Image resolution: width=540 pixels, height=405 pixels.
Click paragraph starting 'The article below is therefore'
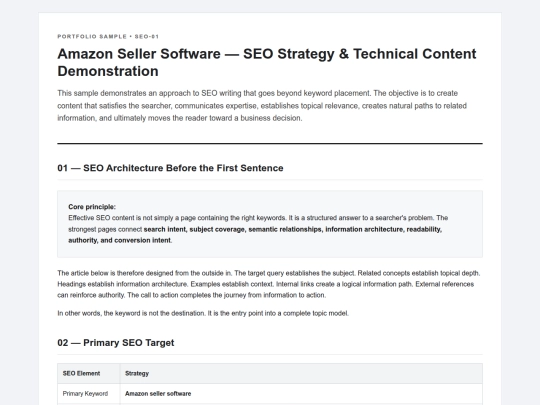[269, 284]
